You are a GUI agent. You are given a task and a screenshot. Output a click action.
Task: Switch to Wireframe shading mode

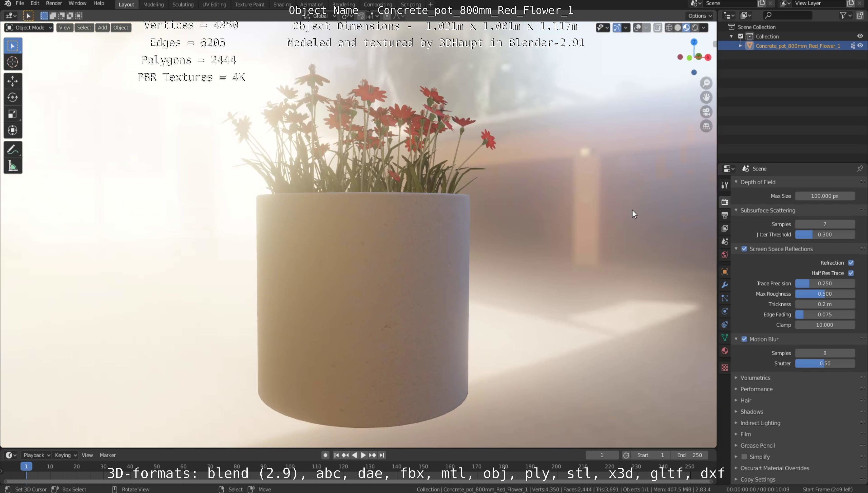pos(669,28)
